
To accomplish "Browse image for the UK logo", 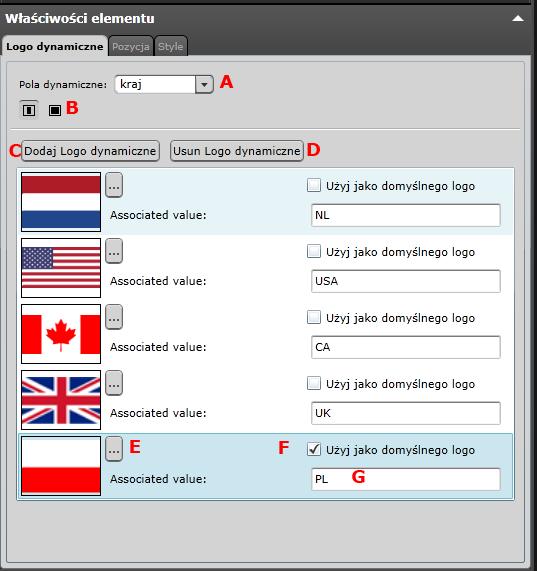I will click(x=114, y=383).
